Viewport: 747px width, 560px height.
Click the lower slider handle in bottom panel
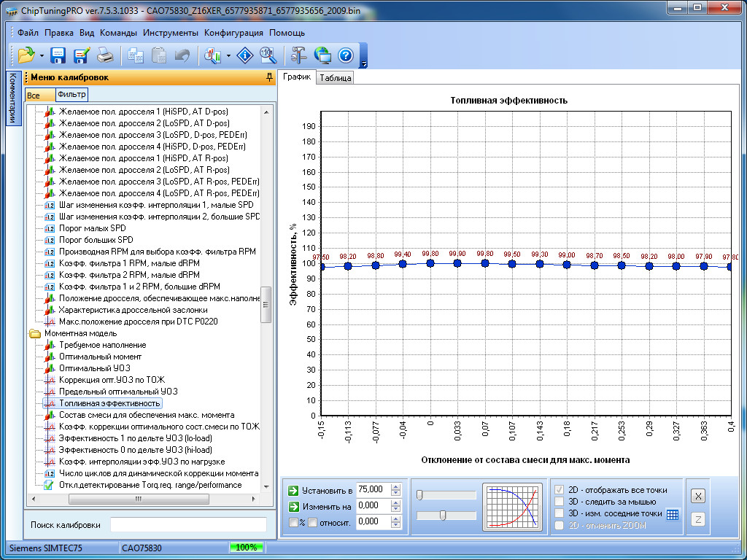point(442,516)
